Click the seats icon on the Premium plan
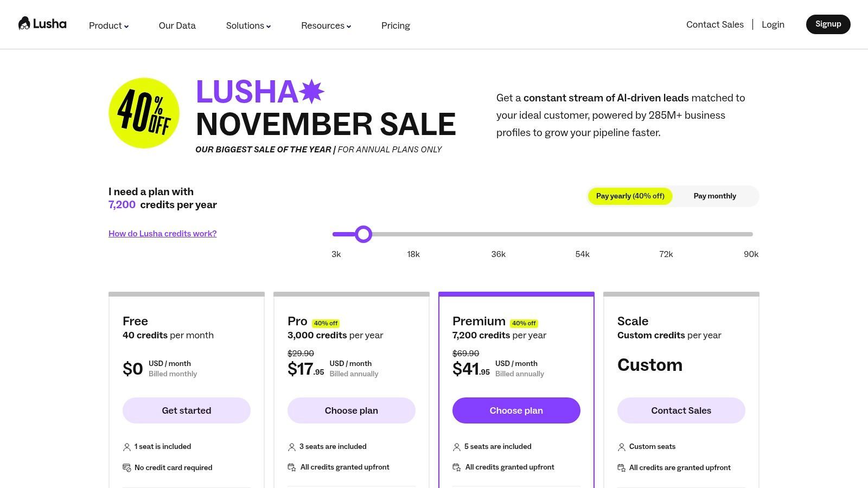868x488 pixels. pyautogui.click(x=457, y=447)
